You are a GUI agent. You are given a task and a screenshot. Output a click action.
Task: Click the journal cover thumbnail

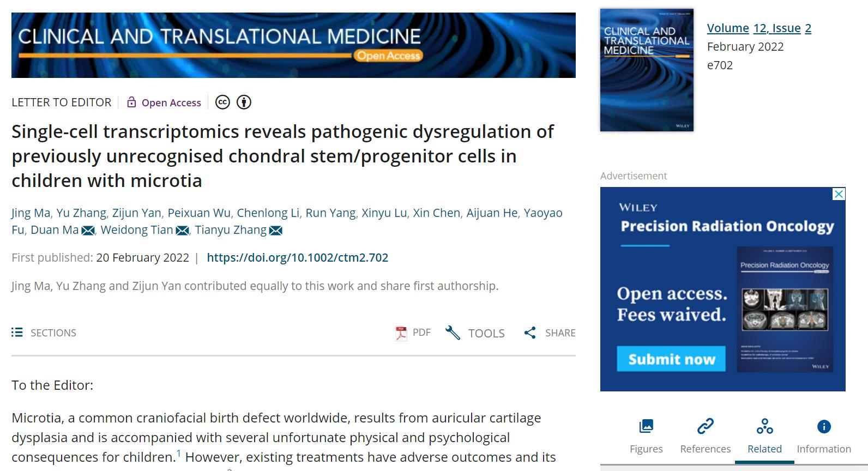point(647,70)
